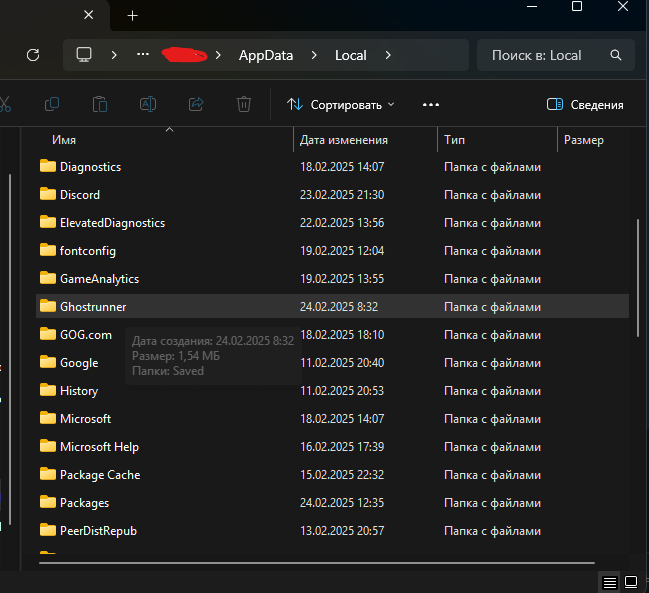Click the folder icon next to Discord
The width and height of the screenshot is (649, 593).
(x=48, y=194)
